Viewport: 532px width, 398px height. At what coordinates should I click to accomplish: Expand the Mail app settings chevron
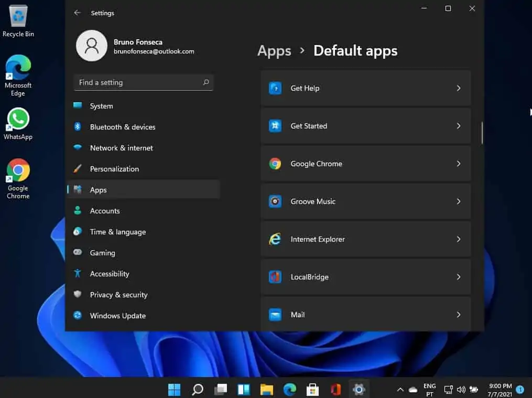click(459, 315)
